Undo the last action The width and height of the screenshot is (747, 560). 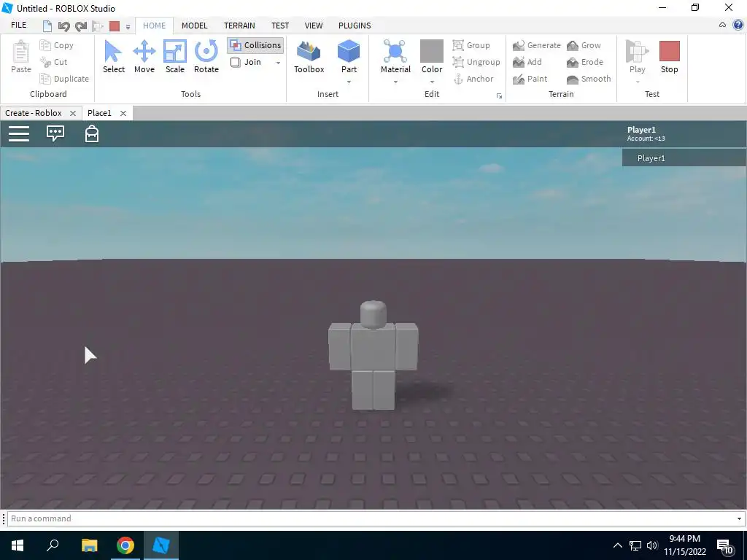point(64,26)
